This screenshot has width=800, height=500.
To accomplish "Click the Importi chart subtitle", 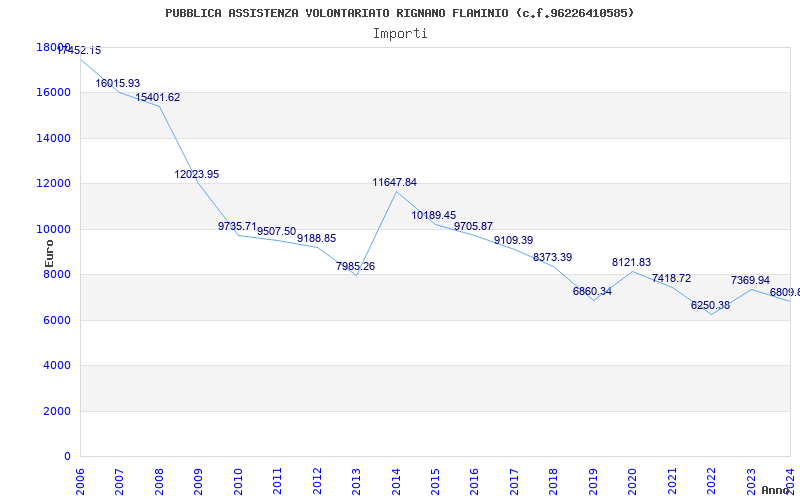I will tap(400, 33).
